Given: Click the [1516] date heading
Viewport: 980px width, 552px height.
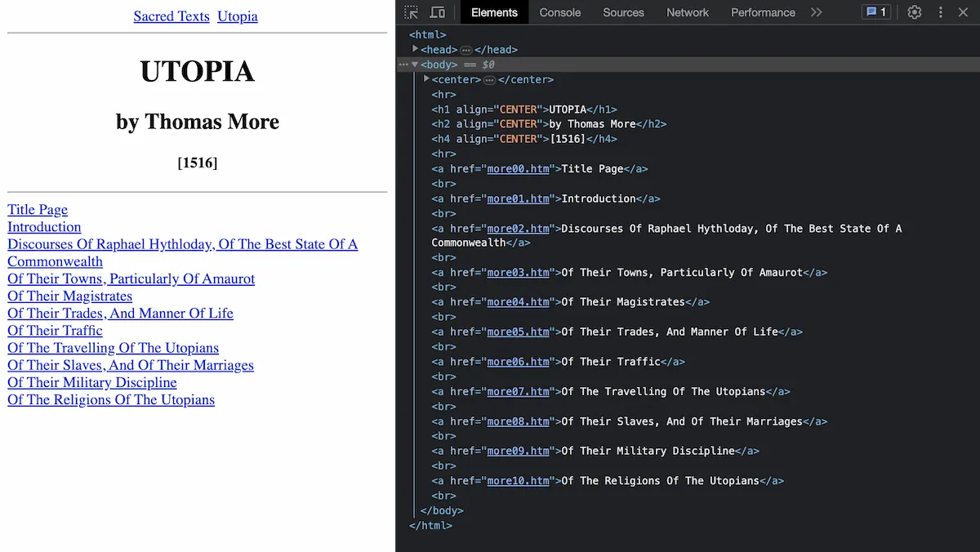Looking at the screenshot, I should coord(198,162).
